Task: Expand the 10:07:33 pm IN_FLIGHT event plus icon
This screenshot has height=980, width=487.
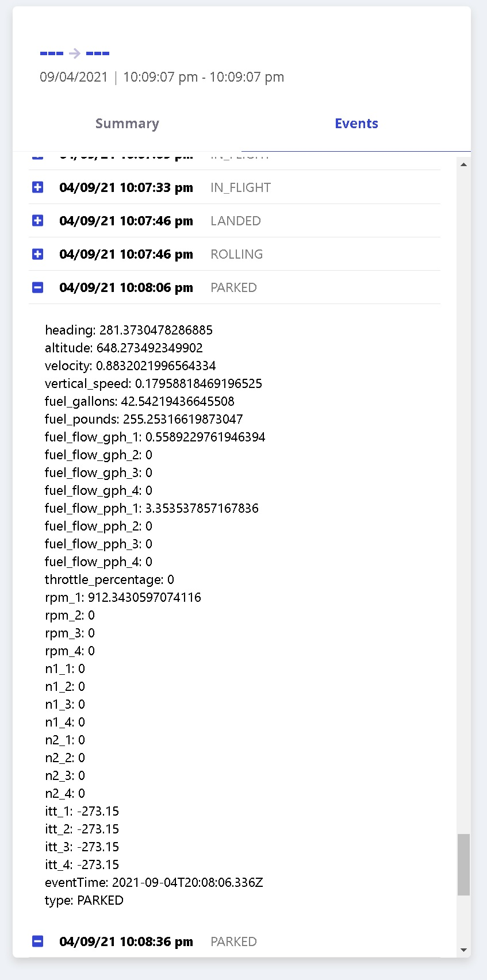Action: click(38, 187)
